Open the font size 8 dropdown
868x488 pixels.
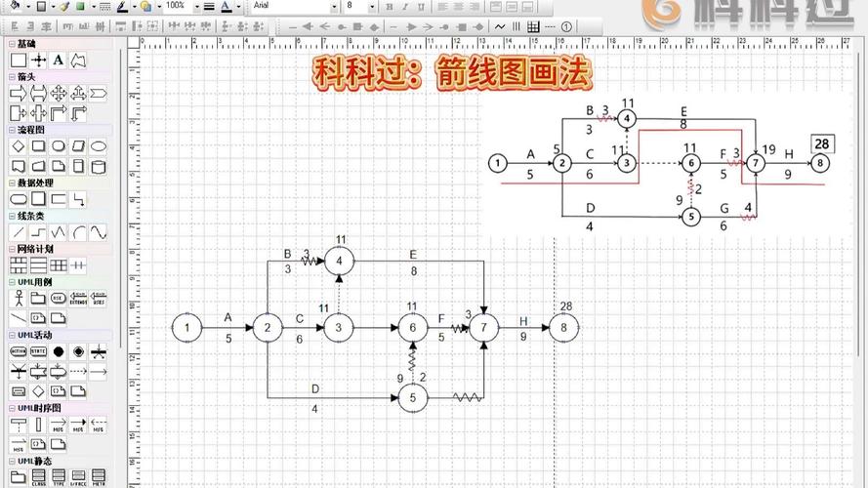coord(371,7)
